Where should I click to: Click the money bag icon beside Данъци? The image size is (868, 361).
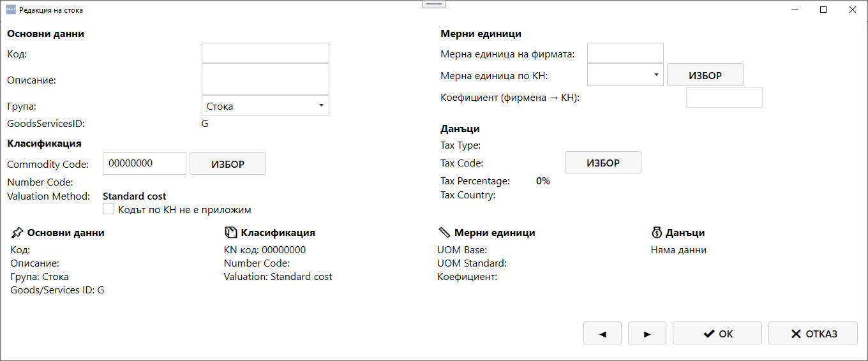(x=656, y=233)
